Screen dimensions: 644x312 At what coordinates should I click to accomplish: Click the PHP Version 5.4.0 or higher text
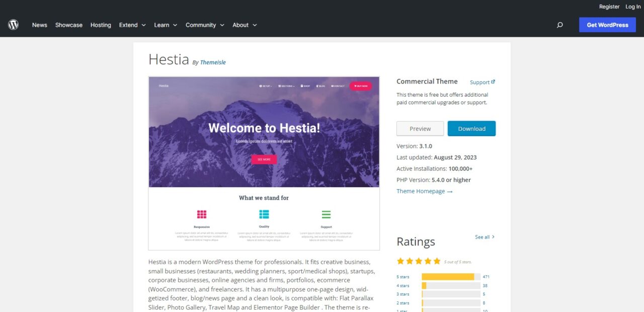(x=434, y=180)
